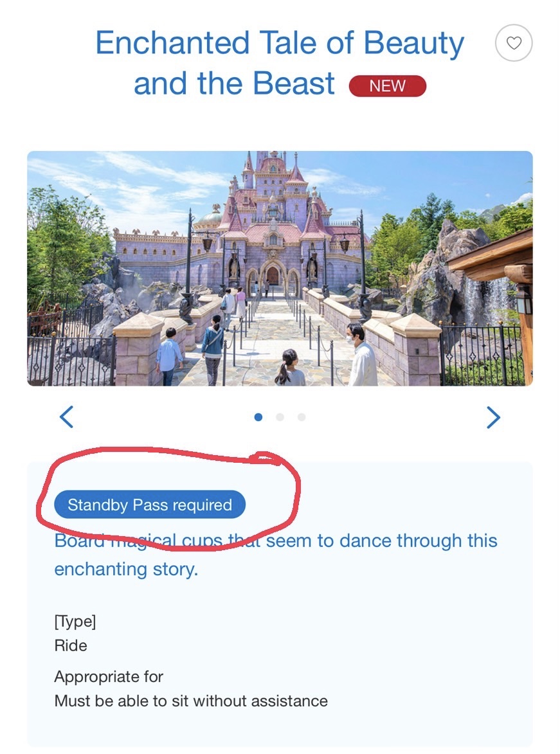
Task: Select the Appropriate for heading
Action: tap(109, 677)
